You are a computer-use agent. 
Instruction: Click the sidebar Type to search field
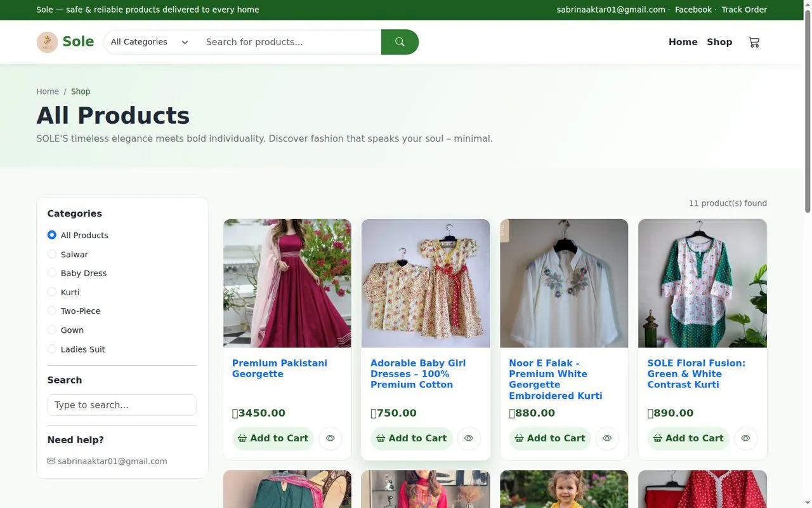122,405
